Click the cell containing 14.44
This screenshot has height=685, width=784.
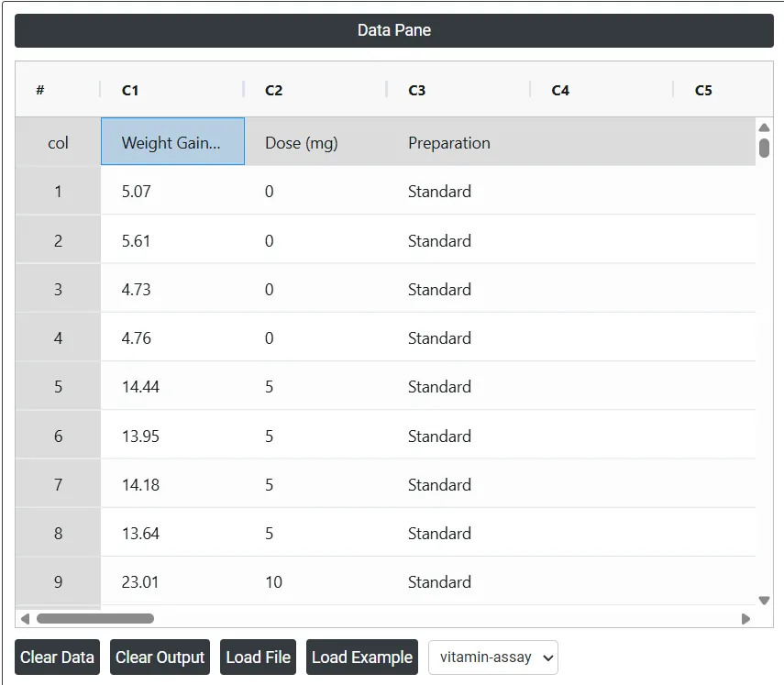pos(172,386)
